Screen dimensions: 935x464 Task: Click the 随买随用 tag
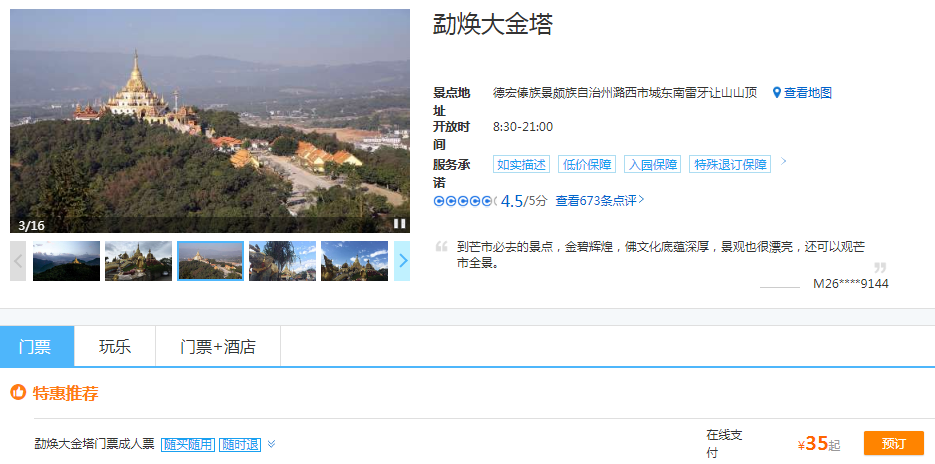coord(188,445)
